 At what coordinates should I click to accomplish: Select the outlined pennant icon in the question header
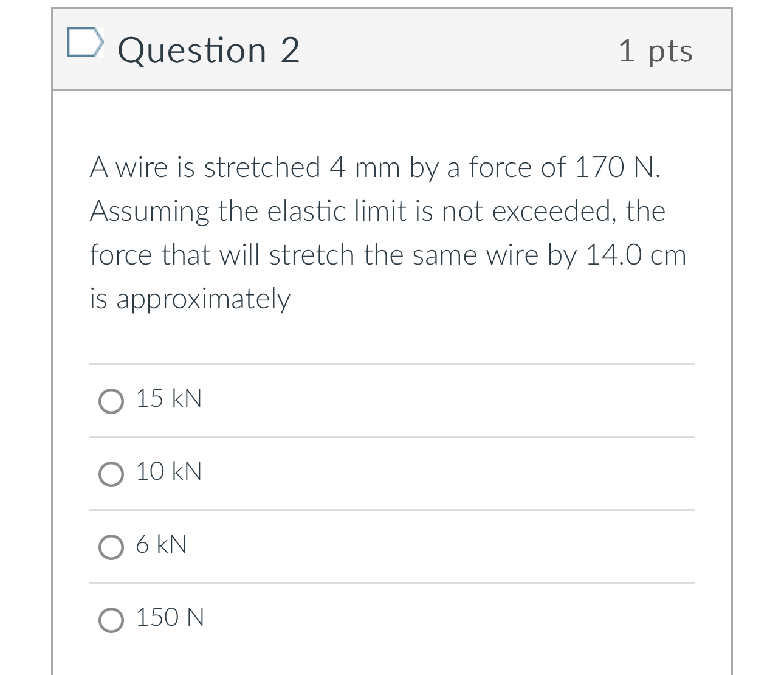(86, 43)
